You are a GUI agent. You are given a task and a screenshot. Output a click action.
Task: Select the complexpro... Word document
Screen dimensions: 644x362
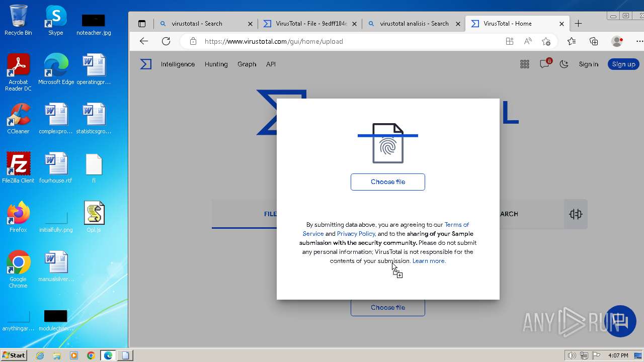56,119
